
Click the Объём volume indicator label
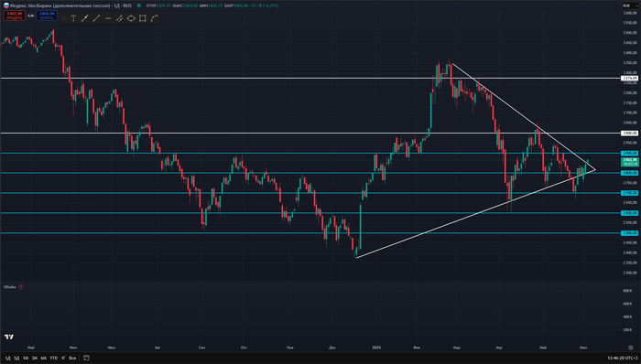(x=10, y=287)
